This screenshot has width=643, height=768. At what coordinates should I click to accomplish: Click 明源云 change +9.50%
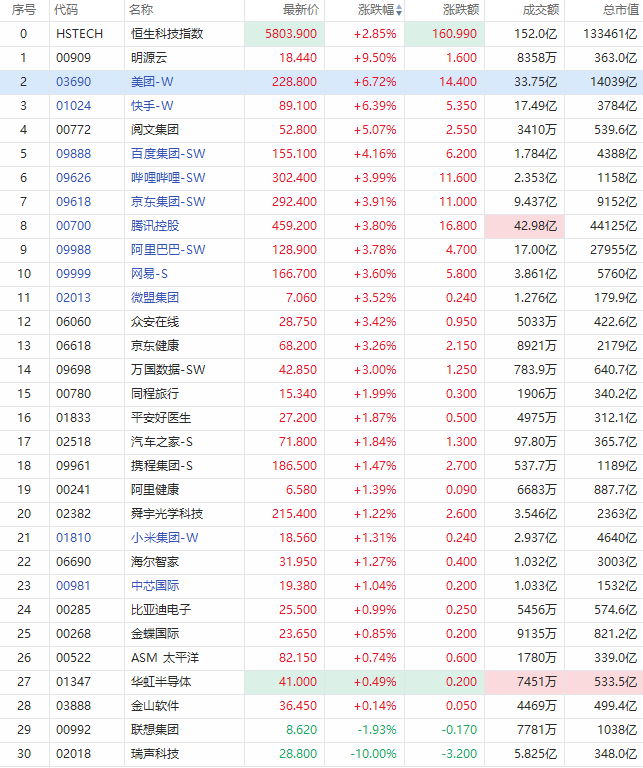tap(375, 58)
